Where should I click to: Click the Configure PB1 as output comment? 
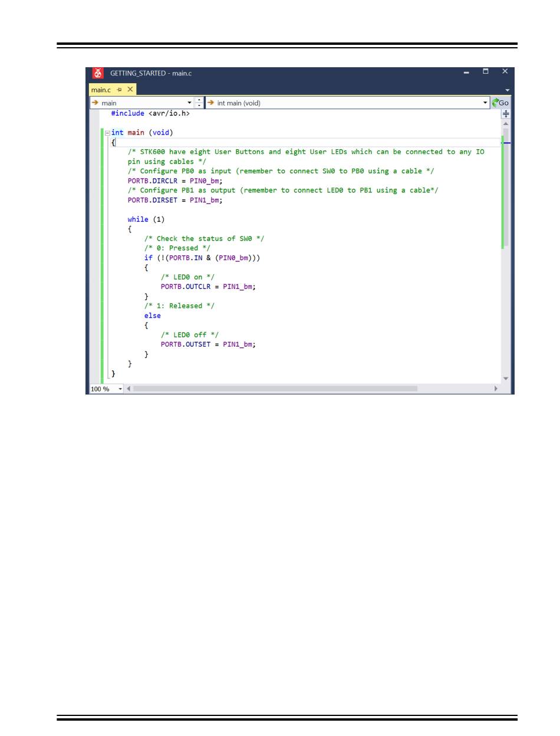(283, 190)
